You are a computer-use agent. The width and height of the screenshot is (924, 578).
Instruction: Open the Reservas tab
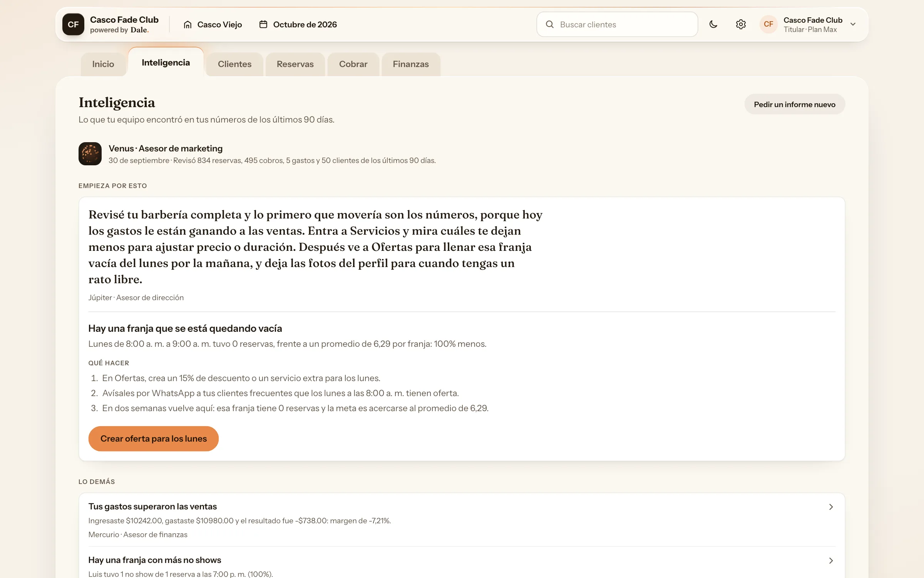coord(295,64)
